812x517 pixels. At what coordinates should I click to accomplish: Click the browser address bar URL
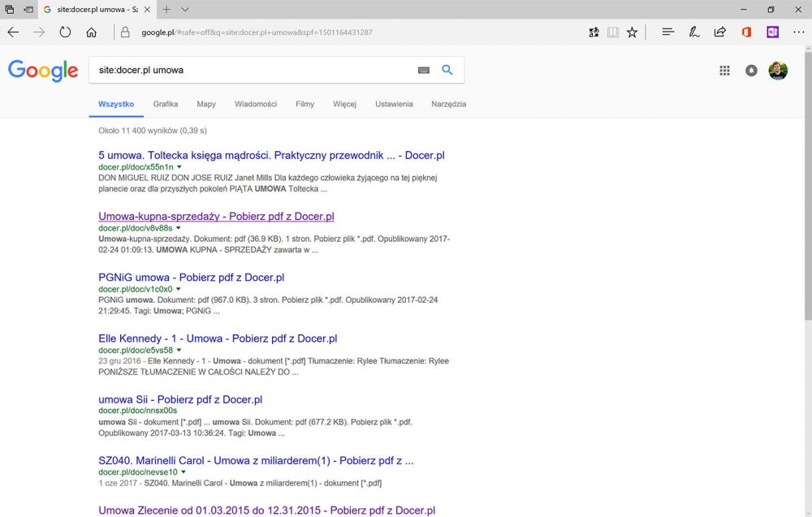click(257, 32)
